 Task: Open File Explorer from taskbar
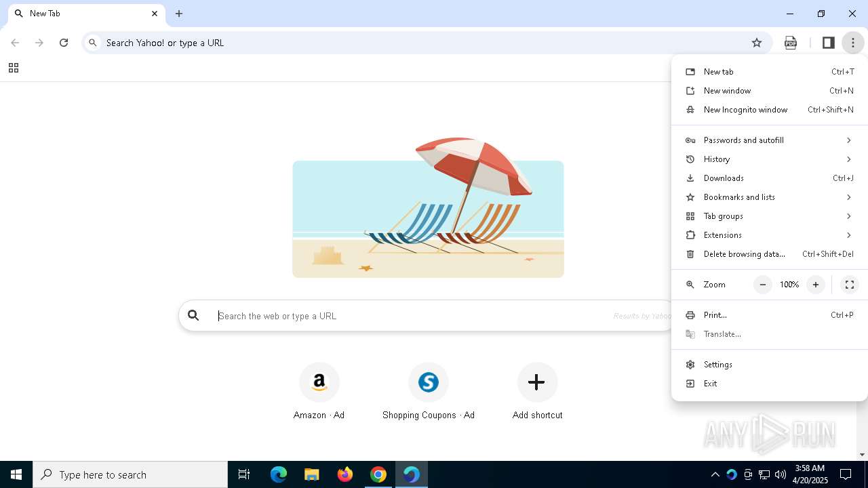click(x=312, y=474)
